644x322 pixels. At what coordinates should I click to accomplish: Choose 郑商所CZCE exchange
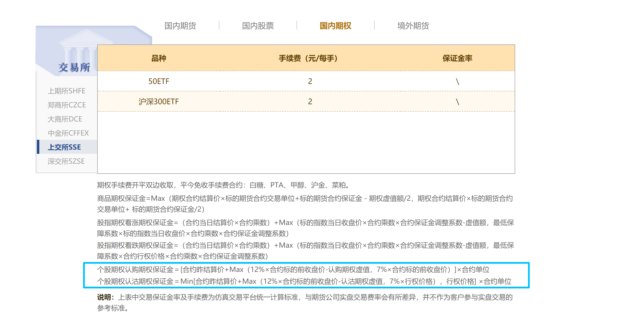(x=67, y=105)
